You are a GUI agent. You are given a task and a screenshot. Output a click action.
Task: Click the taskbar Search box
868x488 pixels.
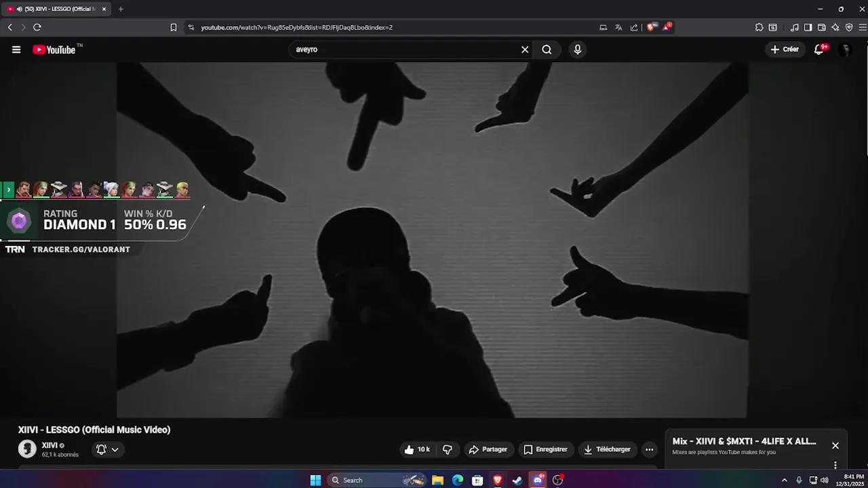[378, 480]
